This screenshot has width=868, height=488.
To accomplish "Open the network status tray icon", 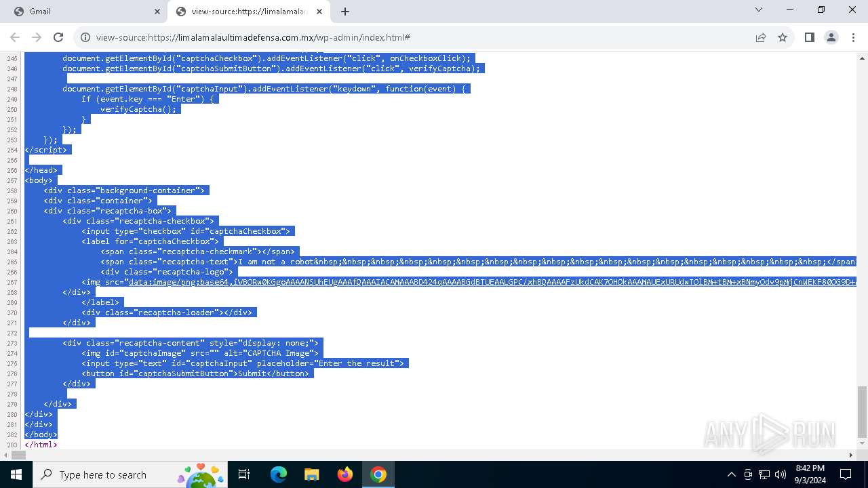I will pos(764,474).
